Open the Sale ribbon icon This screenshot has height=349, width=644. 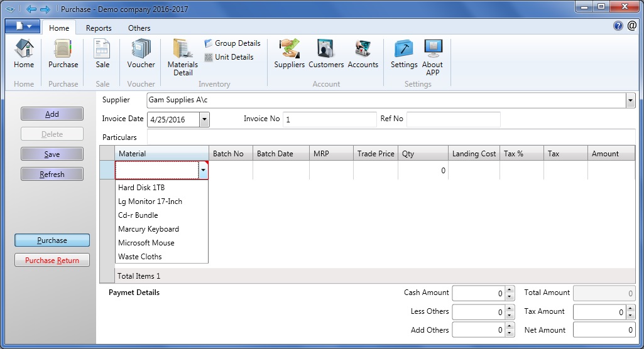pos(102,53)
